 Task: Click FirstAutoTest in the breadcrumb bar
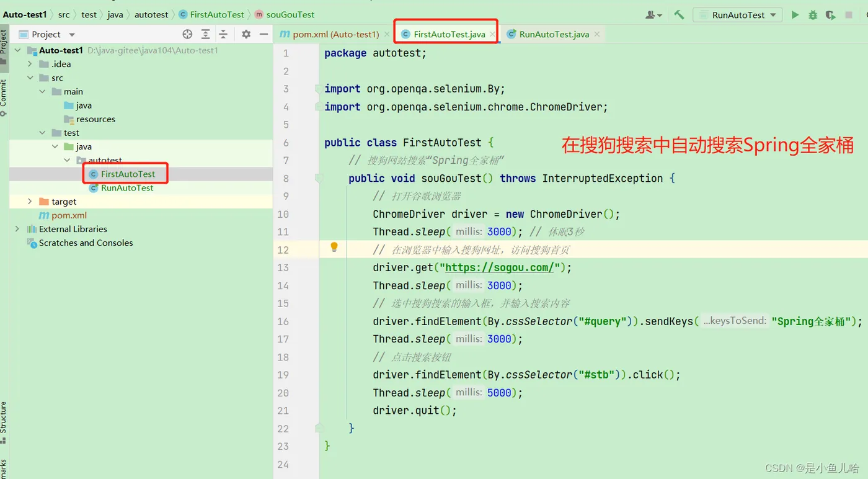click(211, 14)
